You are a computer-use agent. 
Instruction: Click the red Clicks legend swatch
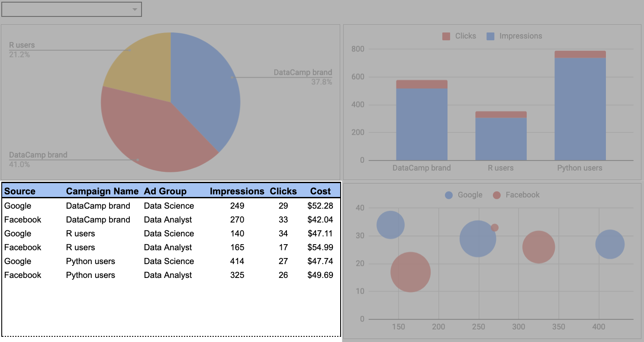[446, 36]
